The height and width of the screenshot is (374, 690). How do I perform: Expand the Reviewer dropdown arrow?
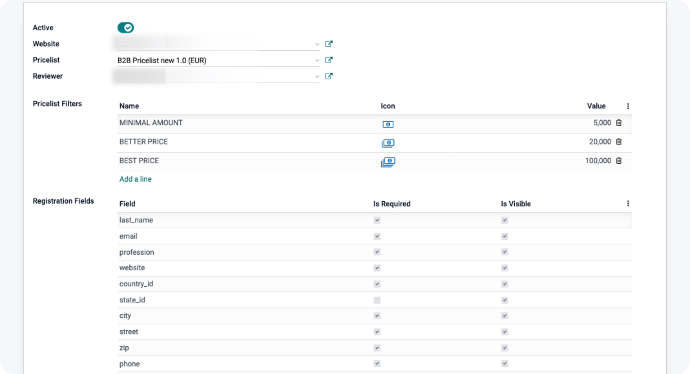(317, 77)
